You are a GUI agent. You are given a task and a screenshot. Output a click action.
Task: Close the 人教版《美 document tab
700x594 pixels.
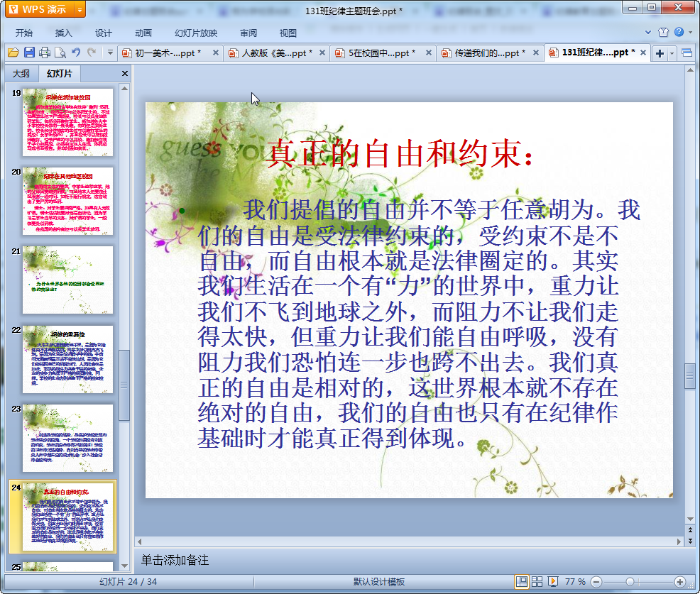click(322, 53)
